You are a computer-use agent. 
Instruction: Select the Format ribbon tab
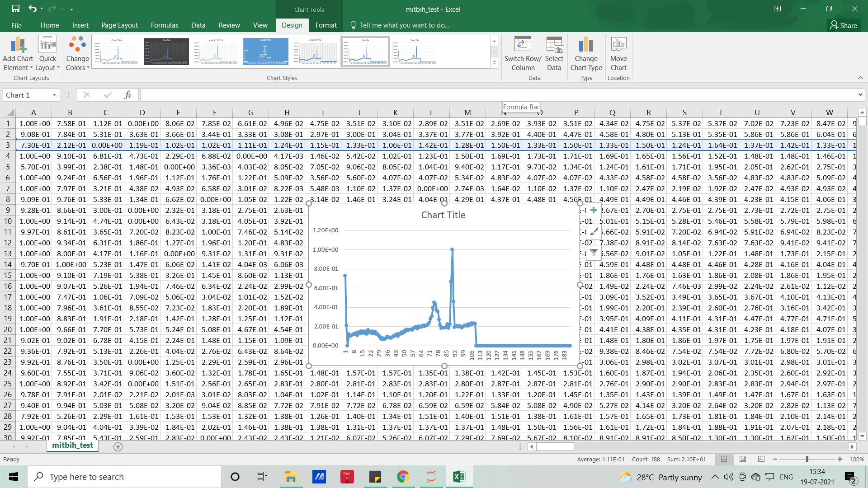point(326,25)
